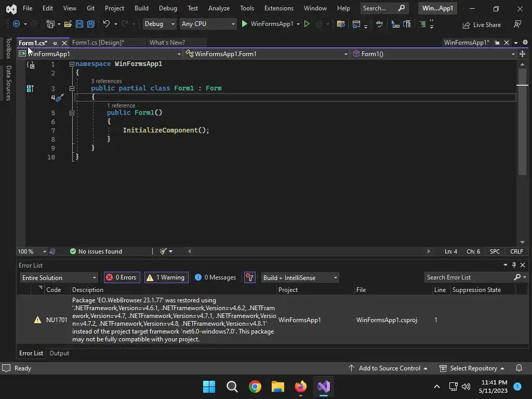Open the feedback person icon

pyautogui.click(x=517, y=24)
